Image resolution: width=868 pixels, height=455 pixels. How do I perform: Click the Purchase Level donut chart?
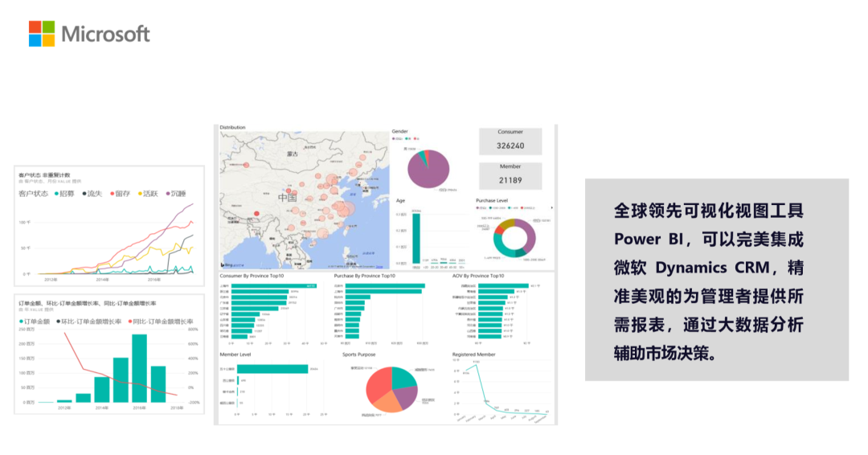point(515,238)
